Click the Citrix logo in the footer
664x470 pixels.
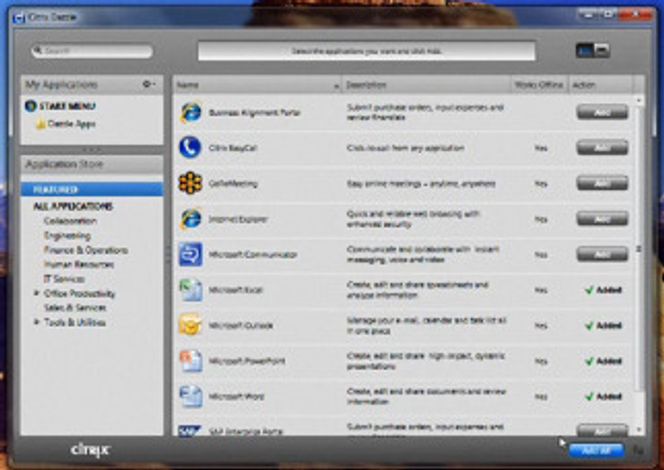90,450
